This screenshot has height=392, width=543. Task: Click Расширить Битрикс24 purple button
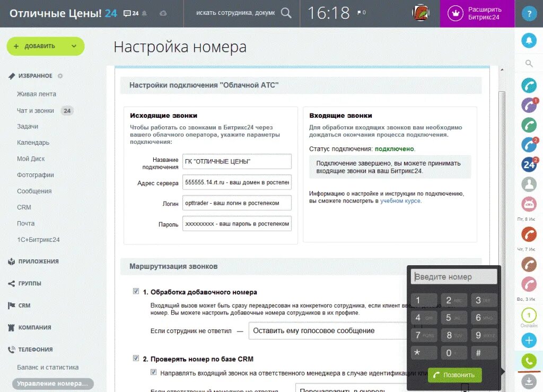tap(477, 13)
